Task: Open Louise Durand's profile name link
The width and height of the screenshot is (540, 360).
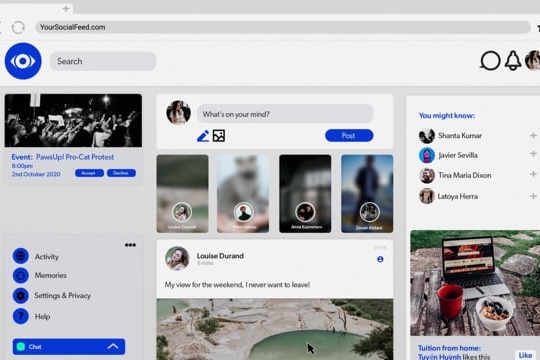Action: tap(220, 256)
